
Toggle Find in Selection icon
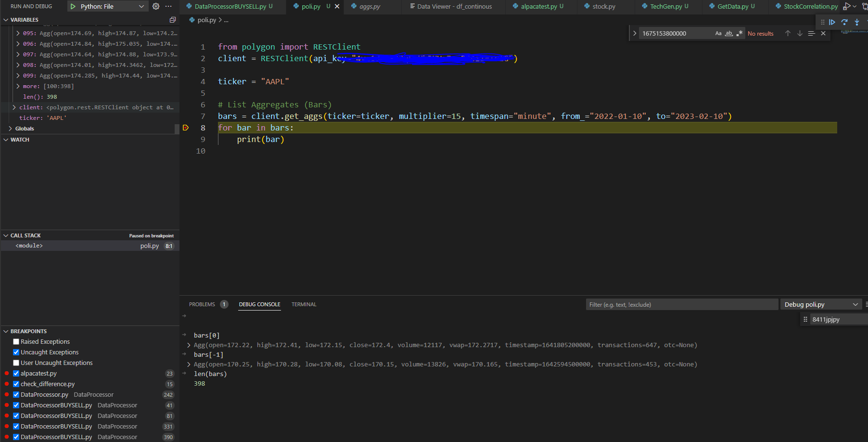click(x=812, y=33)
